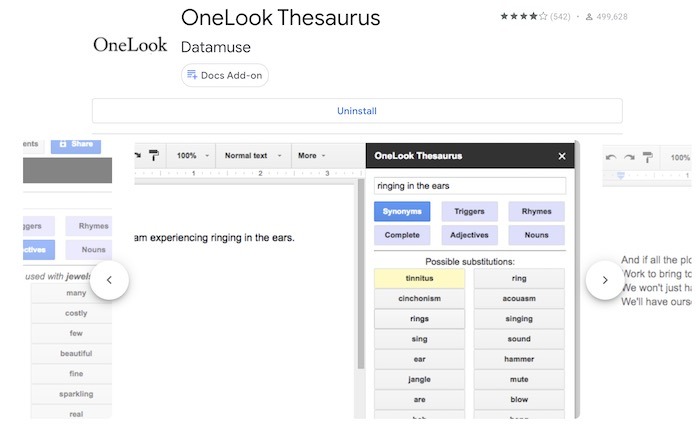Viewport: 700px width, 430px height.
Task: Choose the 'sing' substitution
Action: click(x=419, y=339)
